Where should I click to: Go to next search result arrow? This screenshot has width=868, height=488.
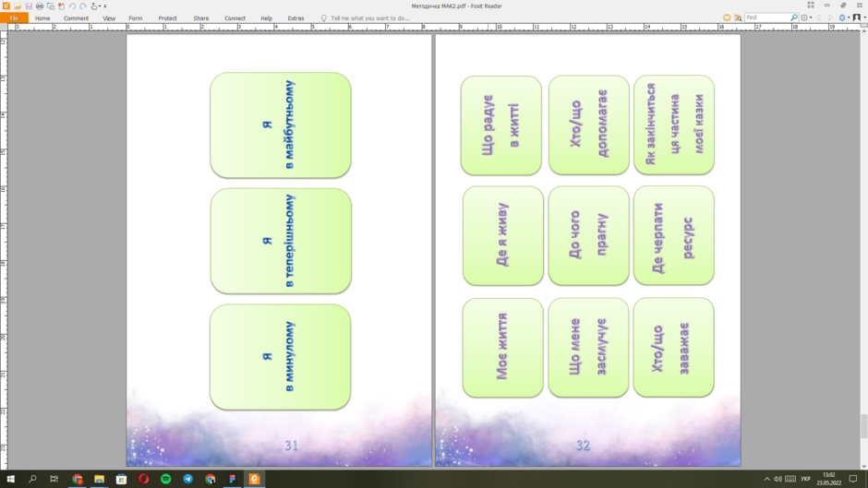tap(830, 18)
